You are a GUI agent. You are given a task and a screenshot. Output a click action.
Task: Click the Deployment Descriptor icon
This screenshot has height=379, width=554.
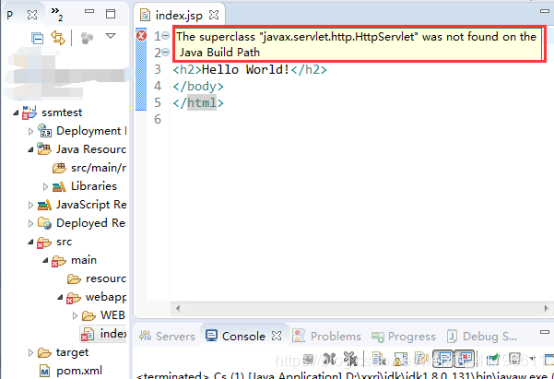45,131
